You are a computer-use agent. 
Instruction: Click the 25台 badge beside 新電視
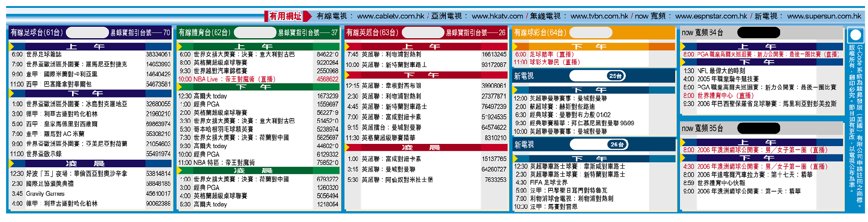tap(615, 76)
